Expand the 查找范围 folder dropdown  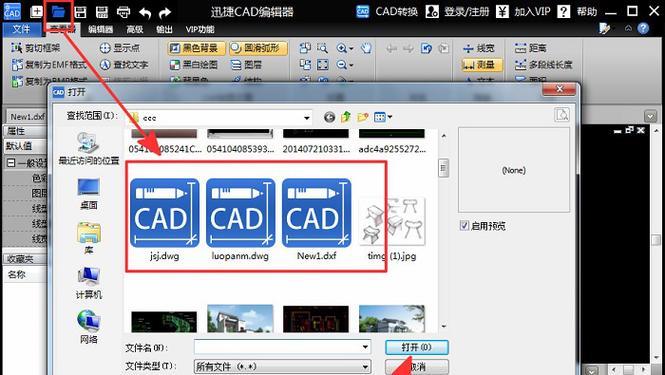click(307, 118)
